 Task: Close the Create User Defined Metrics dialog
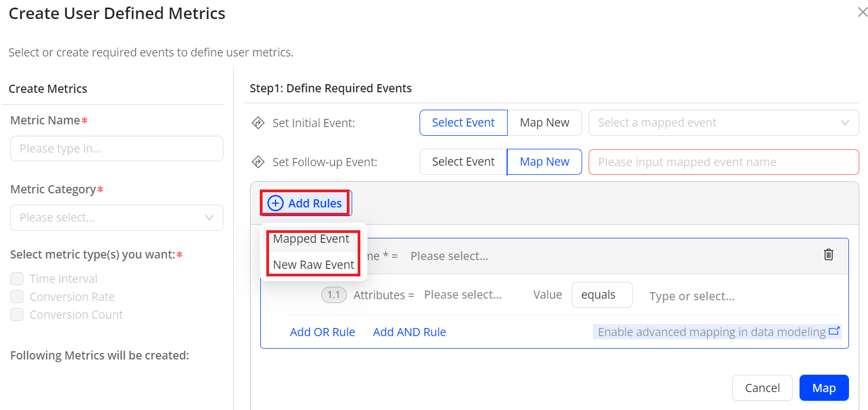(x=863, y=12)
